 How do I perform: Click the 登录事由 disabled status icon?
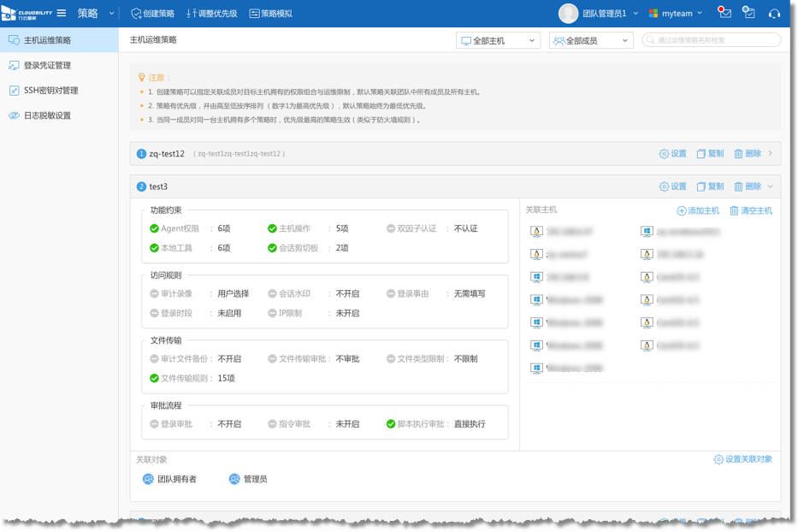click(391, 293)
